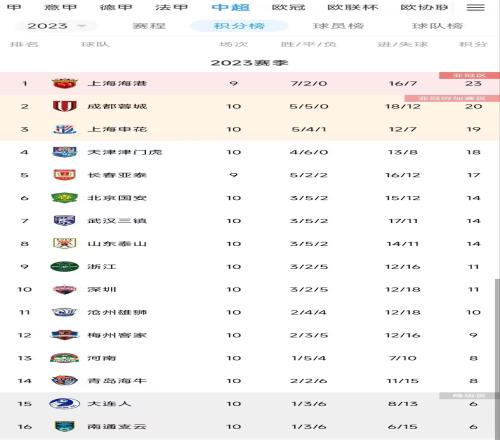Viewport: 500px width, 440px height.
Task: Switch to the 法甲 league tab
Action: pyautogui.click(x=171, y=7)
